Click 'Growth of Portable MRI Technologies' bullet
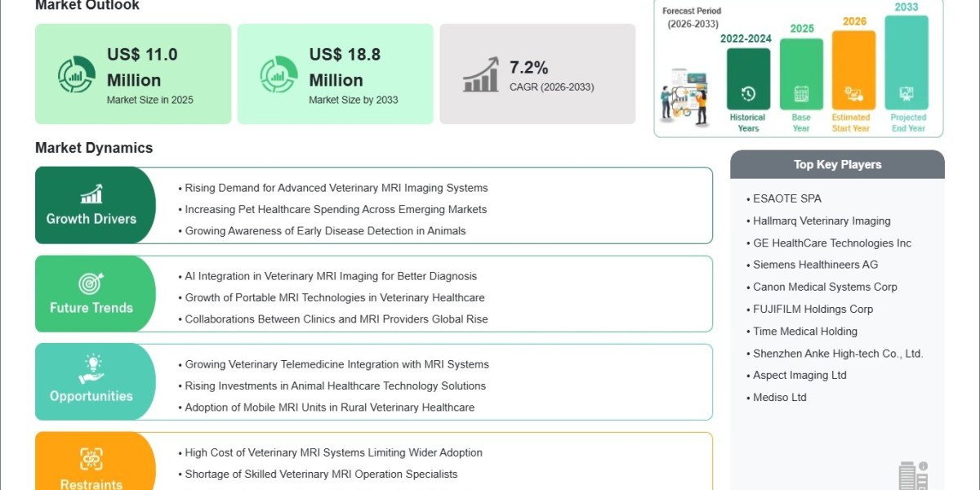980x490 pixels. (x=335, y=297)
